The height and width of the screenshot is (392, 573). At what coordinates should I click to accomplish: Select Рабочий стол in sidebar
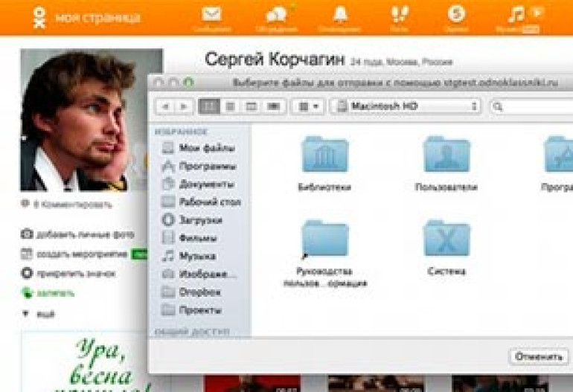pos(201,202)
